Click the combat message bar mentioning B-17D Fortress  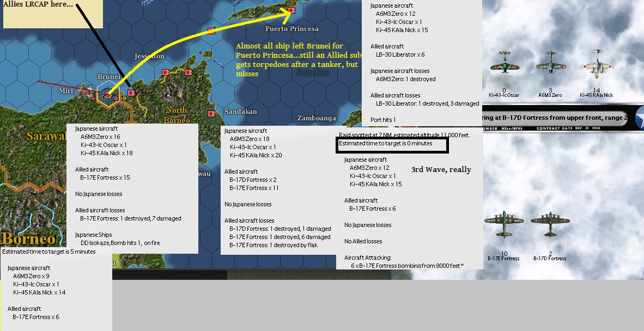(x=555, y=118)
